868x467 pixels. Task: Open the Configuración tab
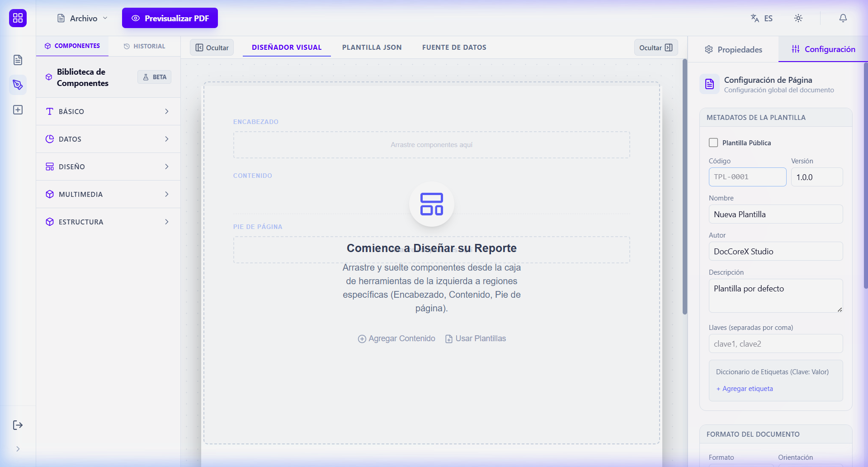click(823, 49)
